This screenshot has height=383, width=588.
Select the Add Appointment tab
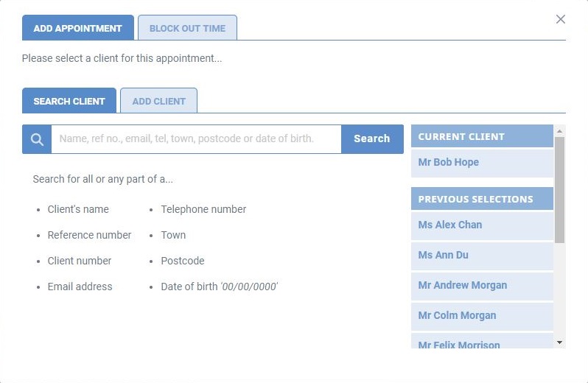point(77,28)
